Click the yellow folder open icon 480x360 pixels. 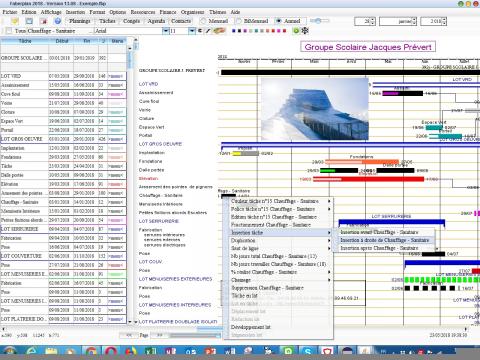tap(15, 21)
